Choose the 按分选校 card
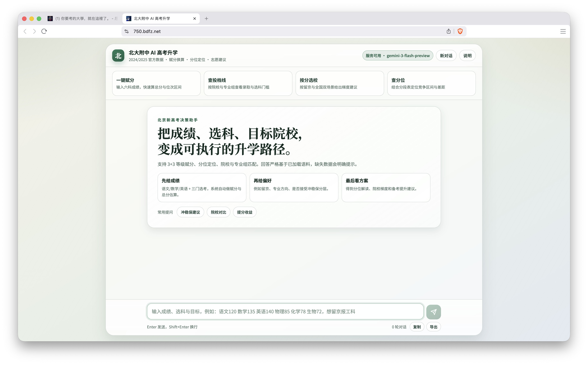This screenshot has width=588, height=365. click(339, 83)
